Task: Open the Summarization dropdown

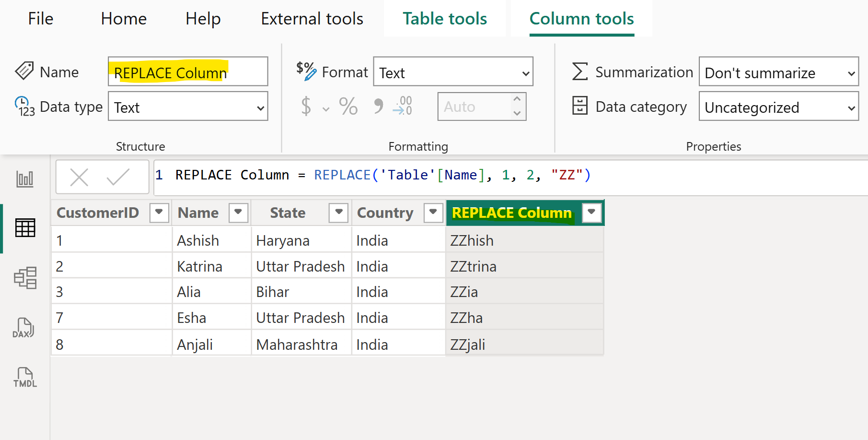Action: tap(778, 72)
